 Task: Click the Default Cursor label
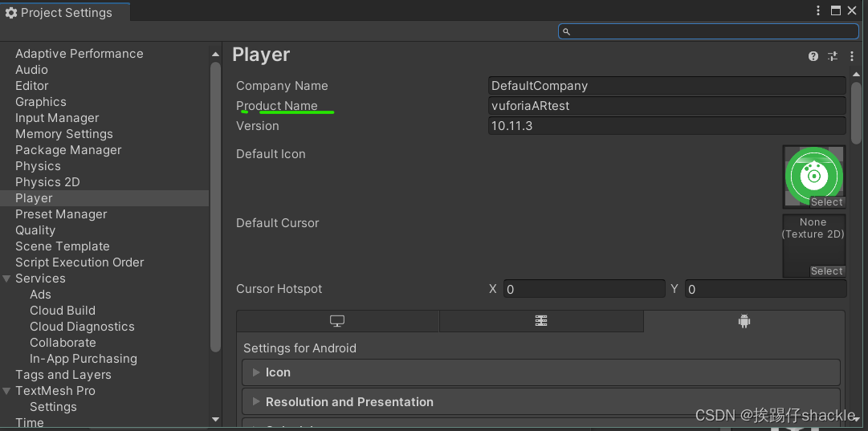(x=277, y=223)
